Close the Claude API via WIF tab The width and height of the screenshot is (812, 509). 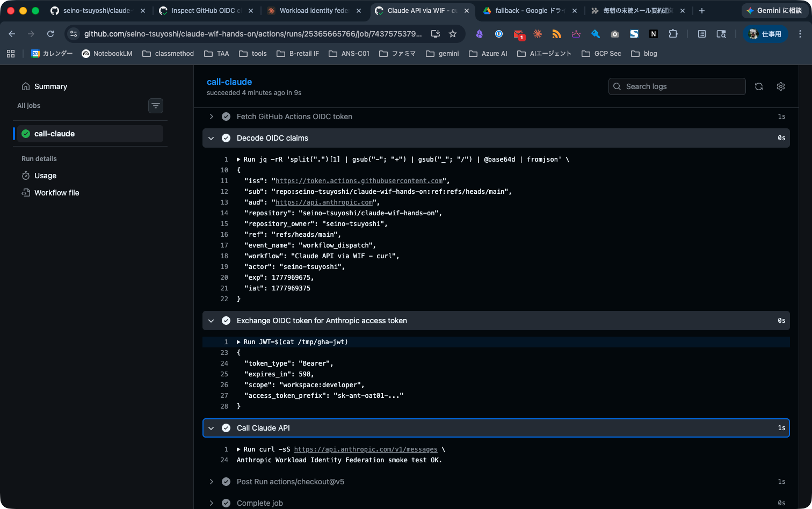[x=467, y=11]
